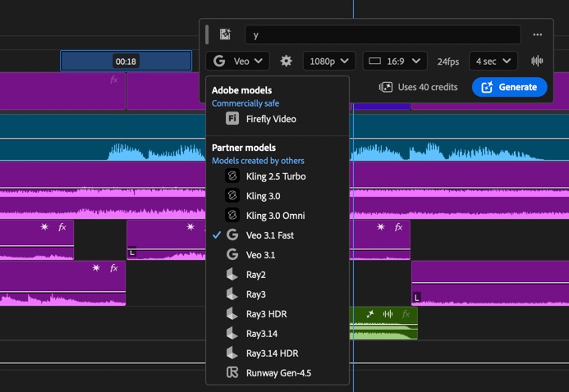Click the 24fps frame rate label
This screenshot has width=569, height=392.
[x=447, y=62]
